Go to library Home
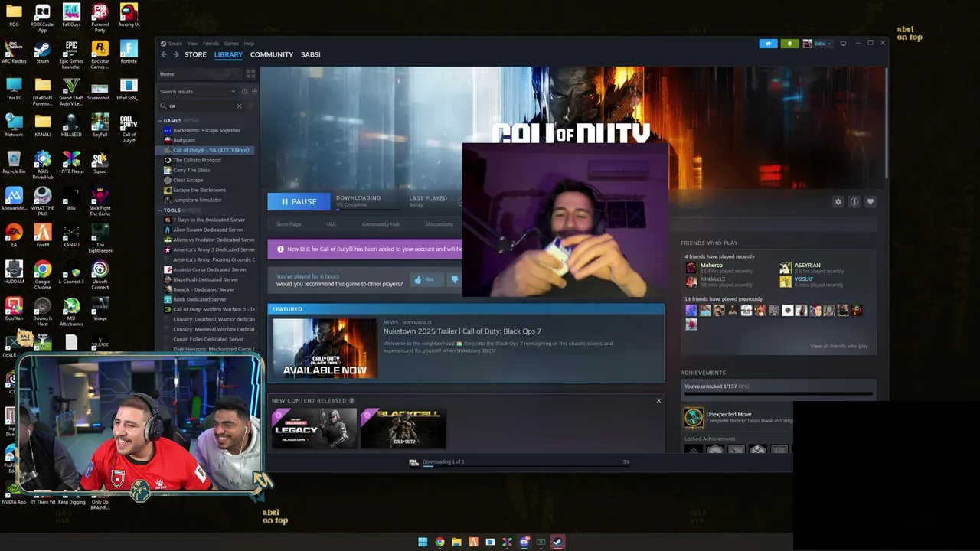 point(199,74)
